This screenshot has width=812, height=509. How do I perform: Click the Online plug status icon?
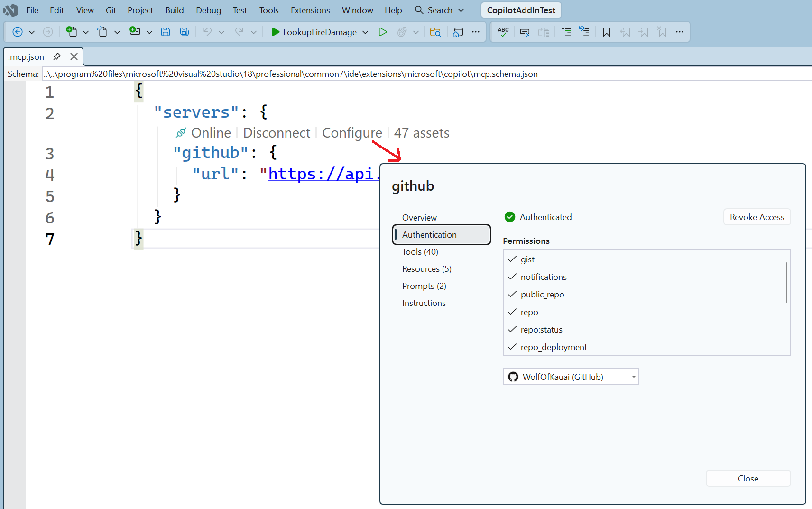coord(181,133)
